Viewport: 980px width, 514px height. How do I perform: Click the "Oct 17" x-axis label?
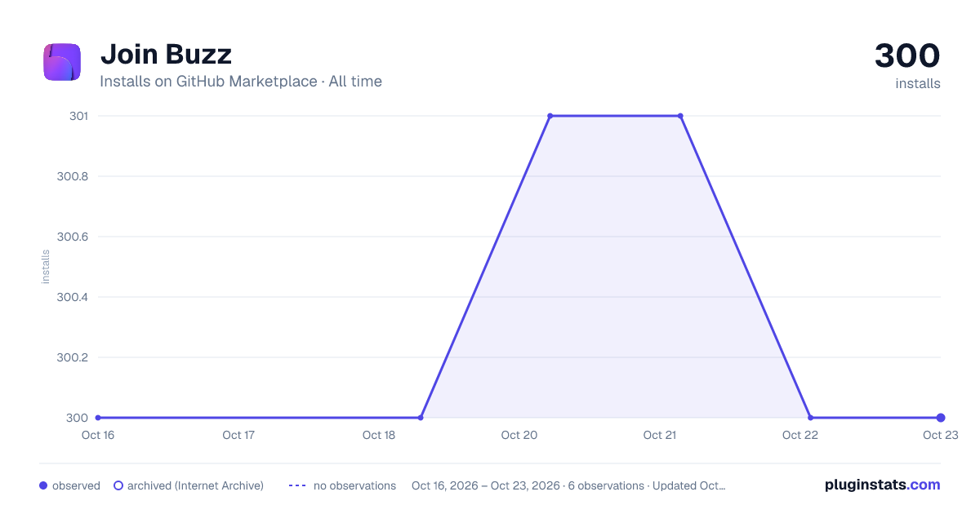click(238, 435)
